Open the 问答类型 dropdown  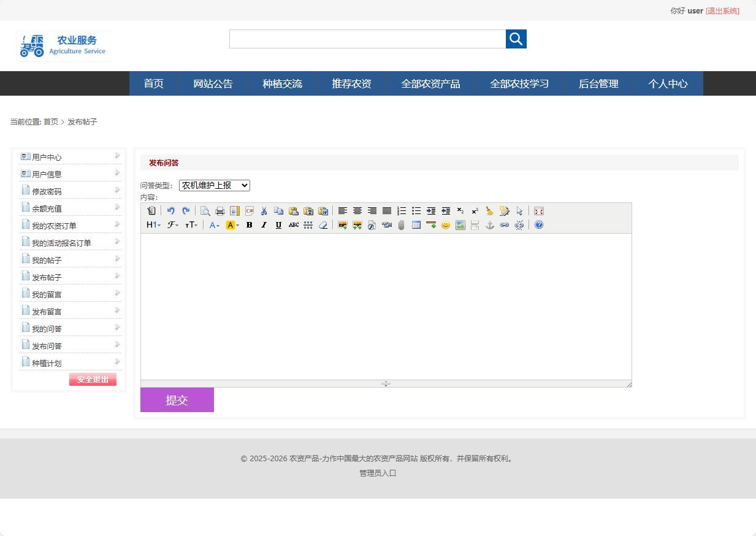pyautogui.click(x=214, y=185)
